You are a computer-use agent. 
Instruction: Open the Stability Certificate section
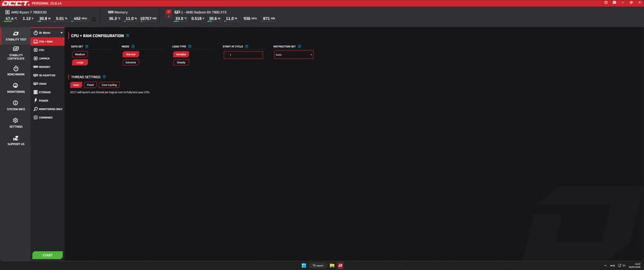tap(15, 54)
